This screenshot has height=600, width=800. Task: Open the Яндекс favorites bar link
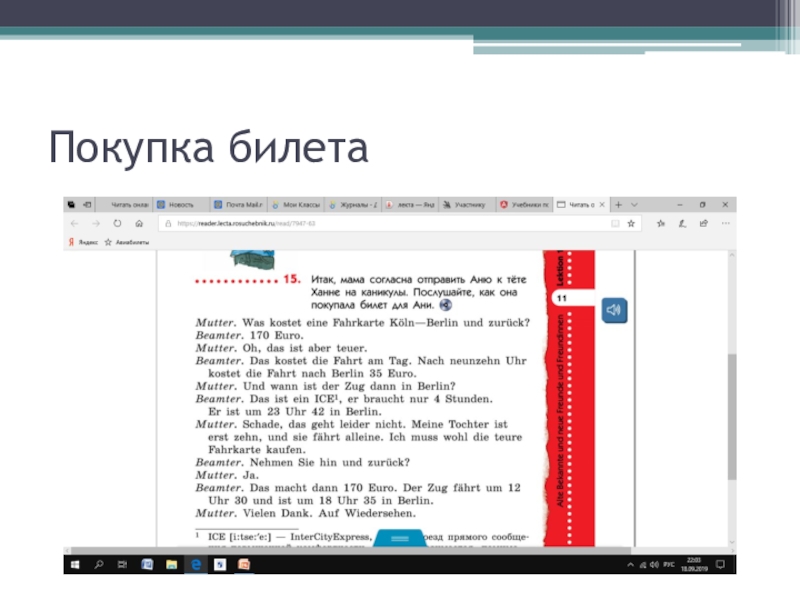83,242
